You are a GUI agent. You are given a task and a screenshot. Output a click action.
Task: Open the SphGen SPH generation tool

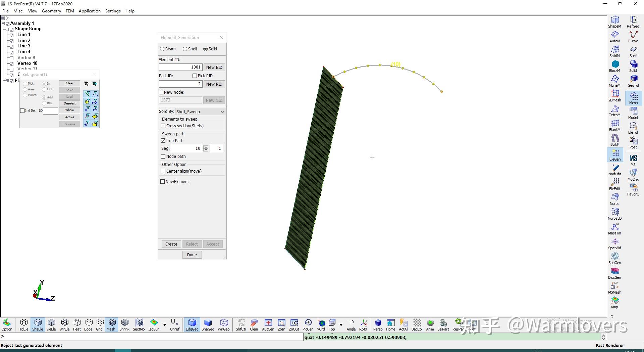pyautogui.click(x=614, y=258)
